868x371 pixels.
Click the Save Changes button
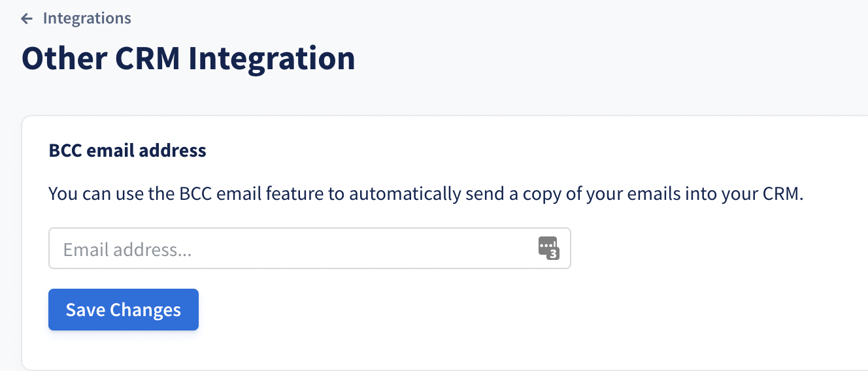[124, 310]
